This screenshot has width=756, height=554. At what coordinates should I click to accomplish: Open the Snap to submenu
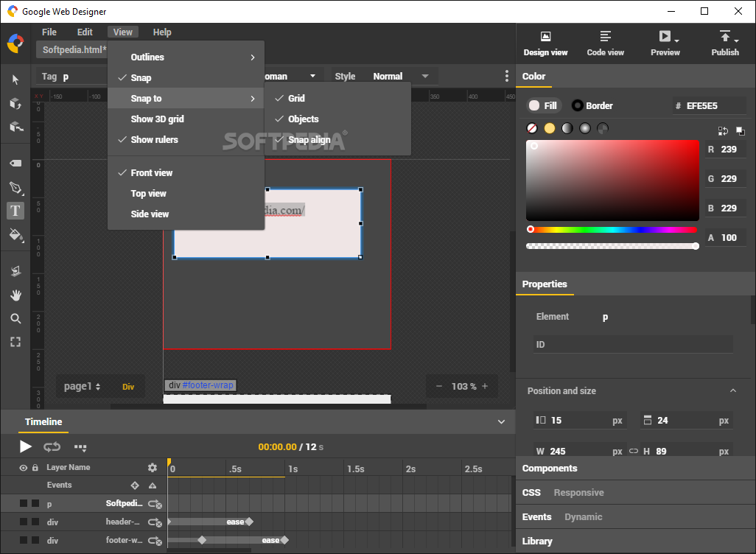point(186,98)
